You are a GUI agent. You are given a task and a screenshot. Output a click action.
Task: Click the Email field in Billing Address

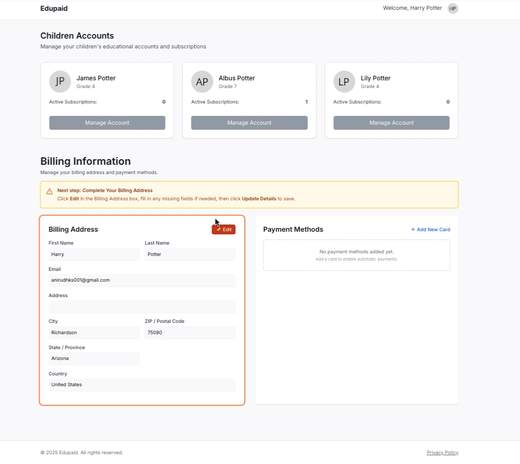click(x=142, y=280)
